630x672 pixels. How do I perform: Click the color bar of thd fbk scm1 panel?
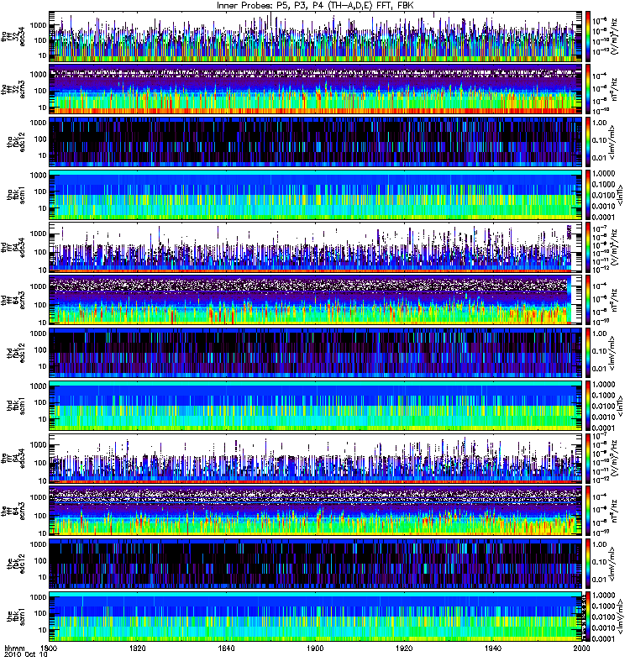(x=587, y=406)
